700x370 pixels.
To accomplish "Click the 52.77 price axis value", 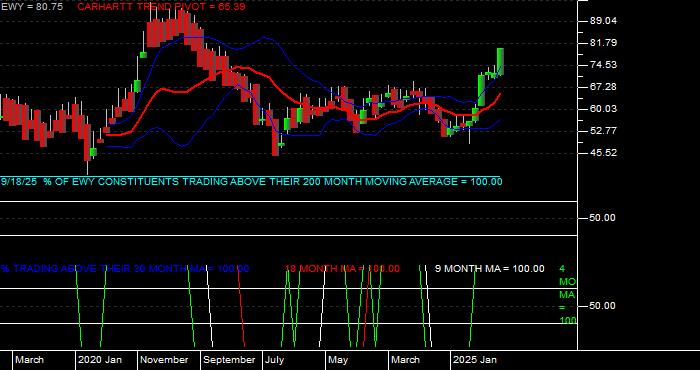I will [x=603, y=131].
